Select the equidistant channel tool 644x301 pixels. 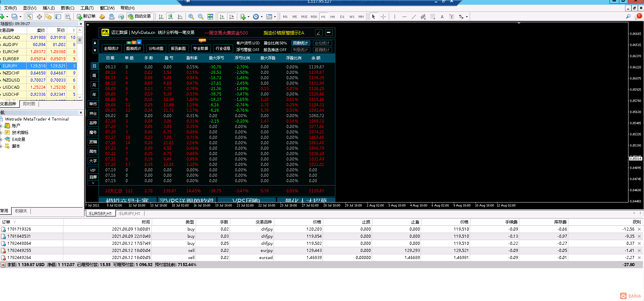point(423,17)
